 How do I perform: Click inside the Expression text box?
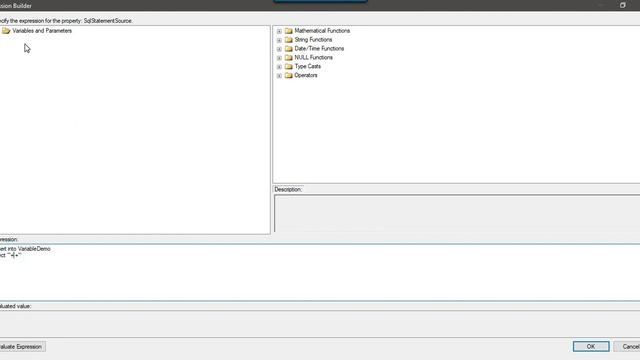click(x=320, y=273)
